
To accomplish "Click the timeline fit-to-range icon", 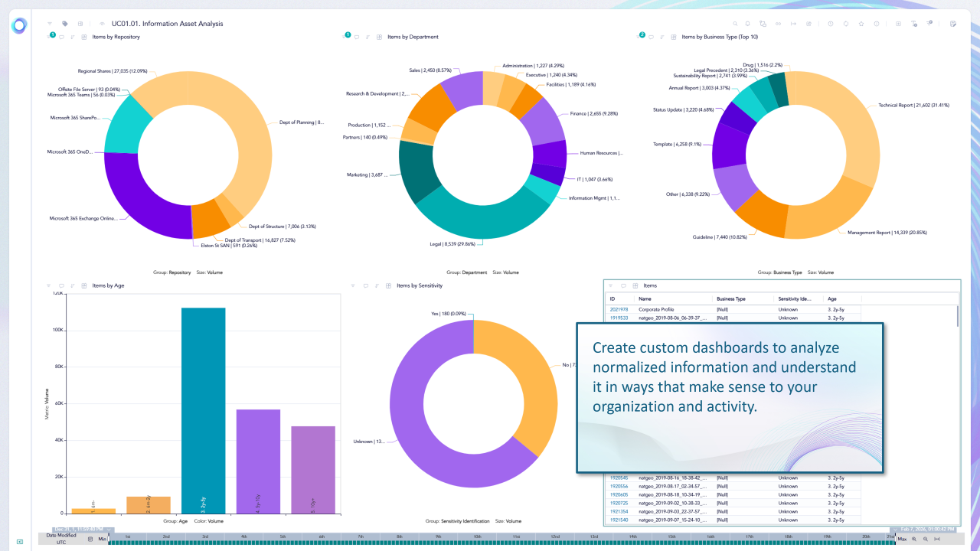I will point(937,539).
